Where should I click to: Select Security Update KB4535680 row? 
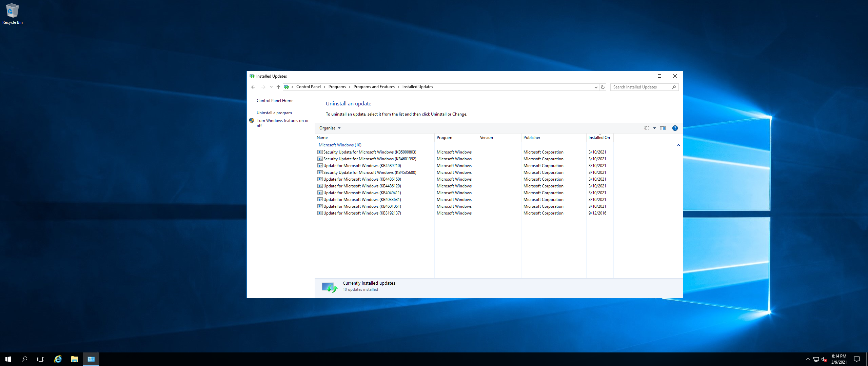pos(465,172)
